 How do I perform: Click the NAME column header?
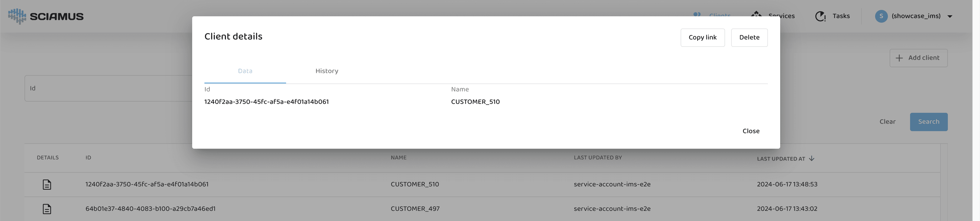point(398,158)
